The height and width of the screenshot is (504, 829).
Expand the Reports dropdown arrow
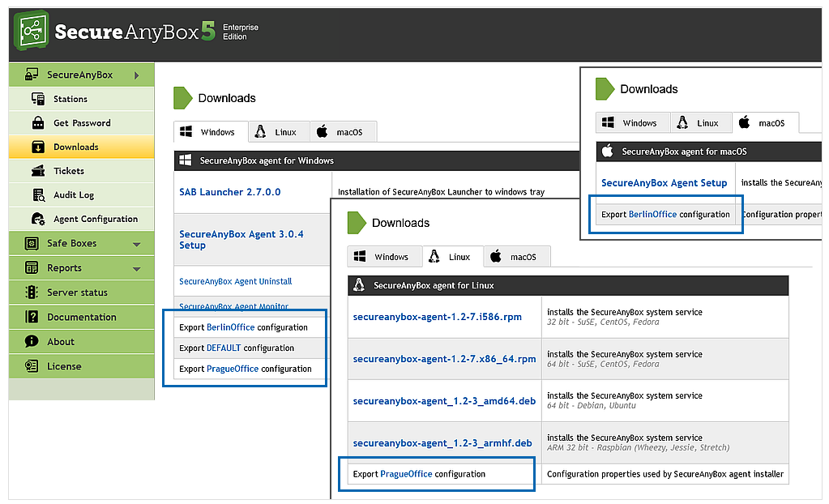tap(136, 269)
